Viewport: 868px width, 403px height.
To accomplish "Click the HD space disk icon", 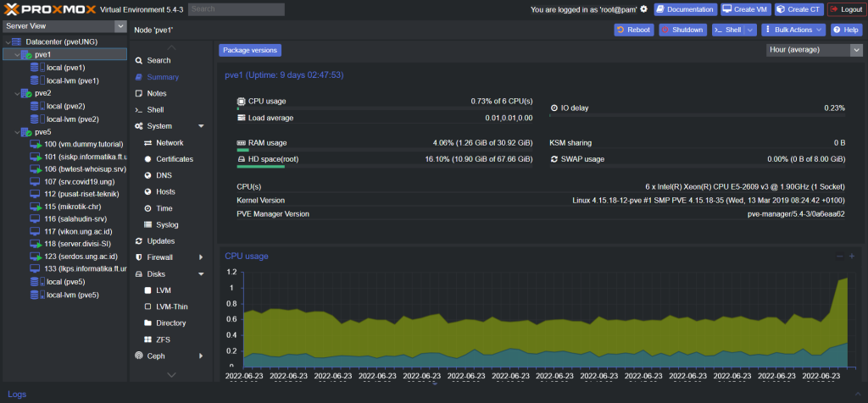I will 241,159.
